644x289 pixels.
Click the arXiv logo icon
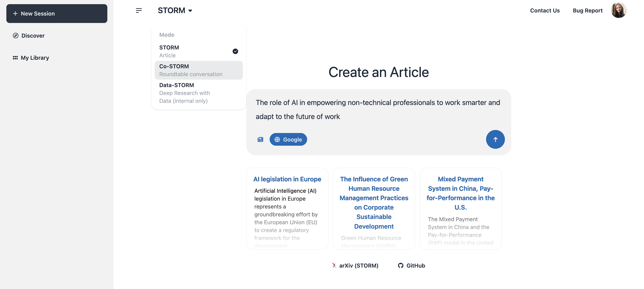[x=334, y=266]
